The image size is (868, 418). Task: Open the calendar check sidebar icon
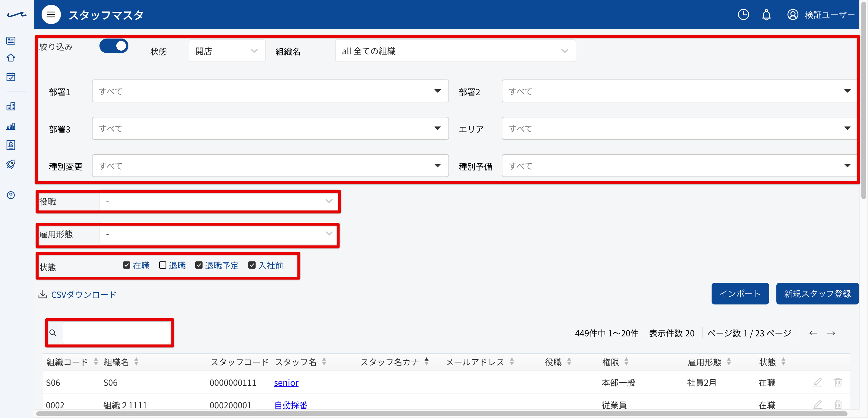point(11,77)
